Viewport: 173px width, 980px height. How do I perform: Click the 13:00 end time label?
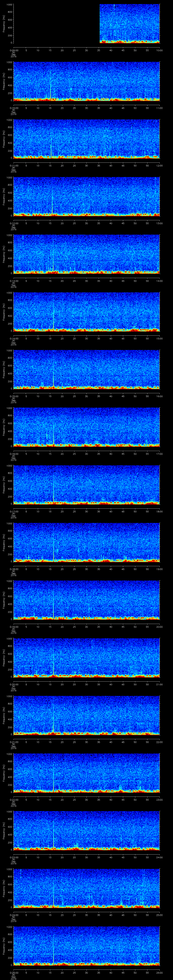pyautogui.click(x=159, y=223)
